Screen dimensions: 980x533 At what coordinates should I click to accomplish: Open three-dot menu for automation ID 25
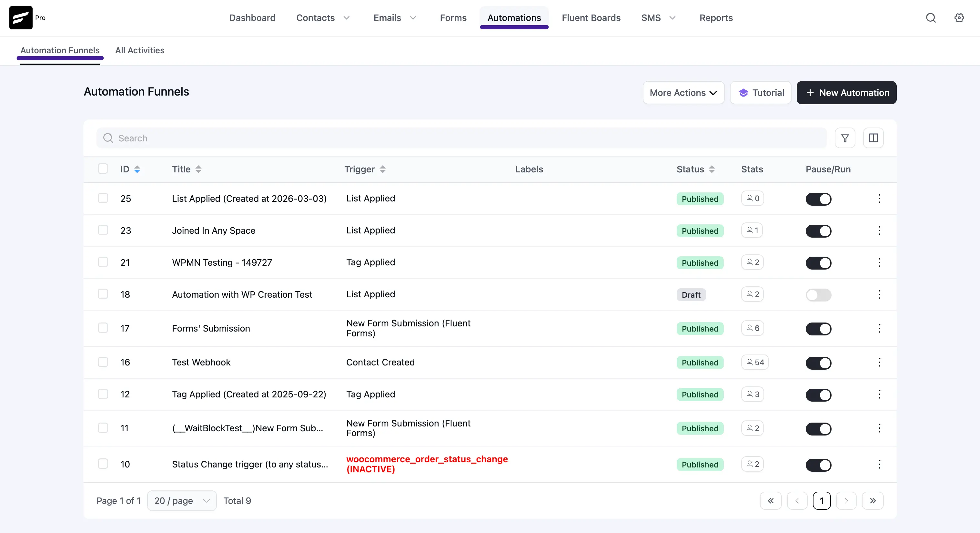[x=879, y=198]
